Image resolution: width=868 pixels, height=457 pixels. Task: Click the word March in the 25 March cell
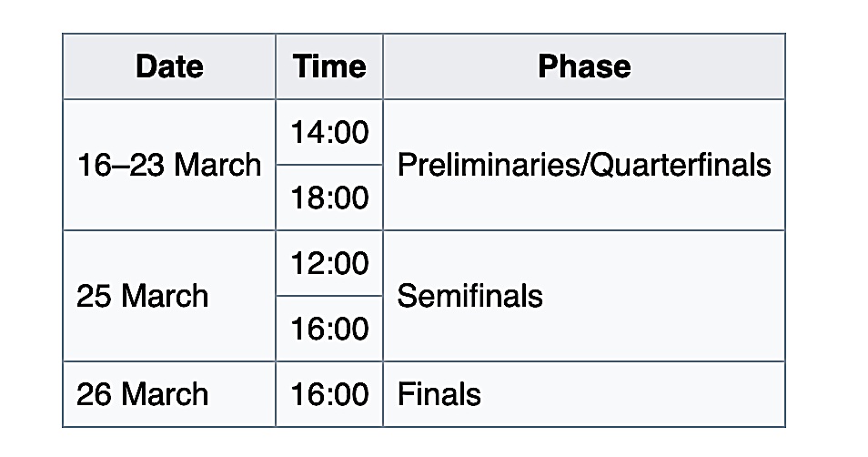(165, 296)
